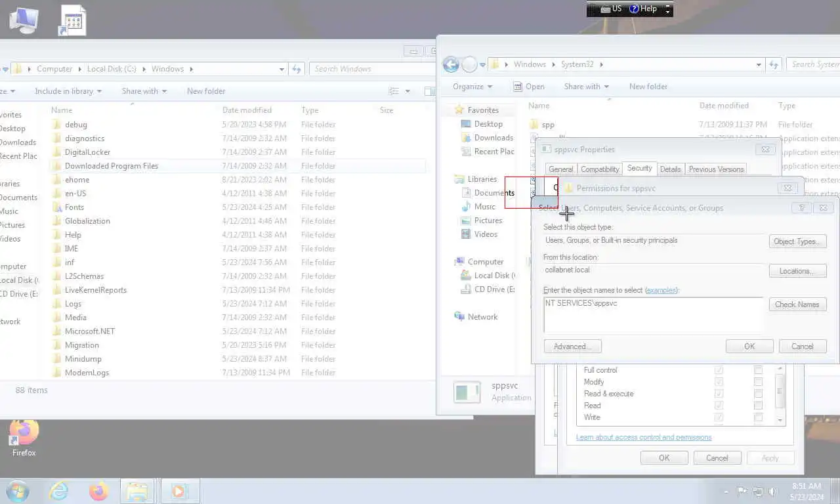Open Network in System32 sidebar
The image size is (840, 504).
tap(482, 317)
